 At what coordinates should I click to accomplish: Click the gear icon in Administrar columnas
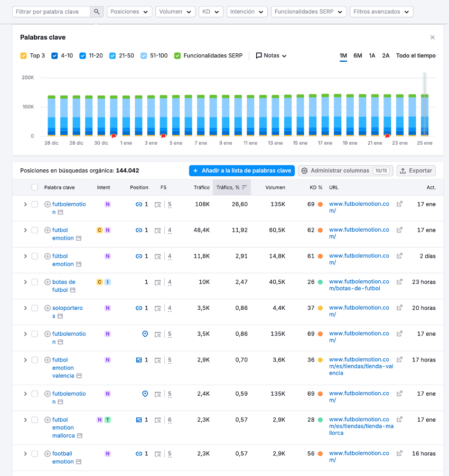pyautogui.click(x=304, y=170)
